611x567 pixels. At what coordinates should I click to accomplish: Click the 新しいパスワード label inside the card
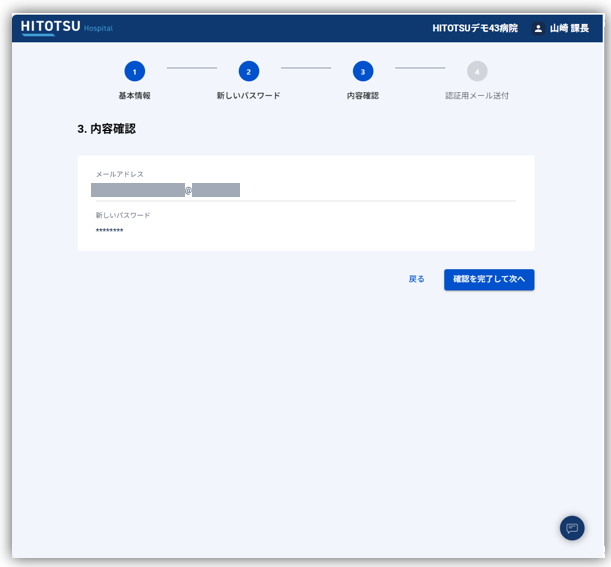tap(123, 215)
